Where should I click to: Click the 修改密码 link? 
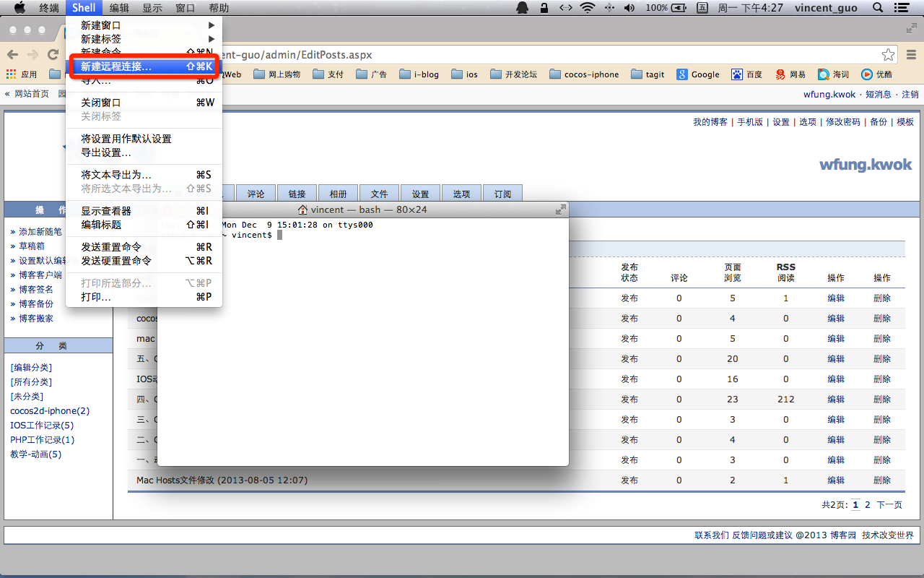[843, 122]
